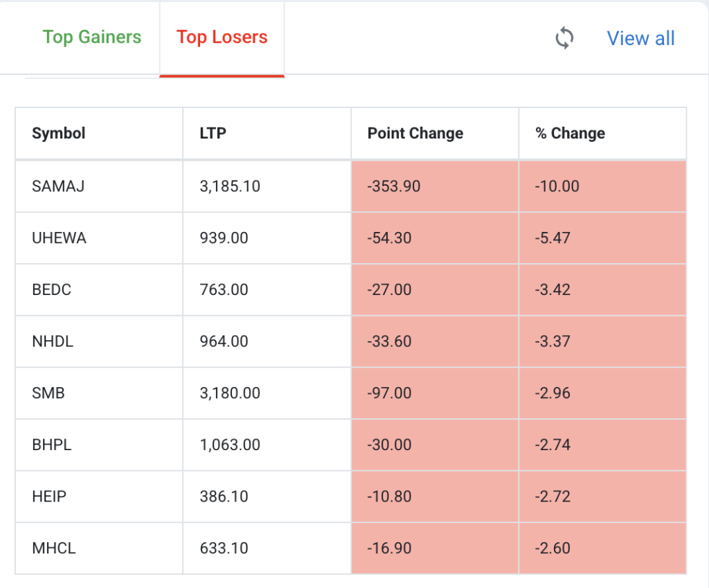Screen dimensions: 709x588
Task: Select the BEDC symbol row
Action: (x=51, y=289)
